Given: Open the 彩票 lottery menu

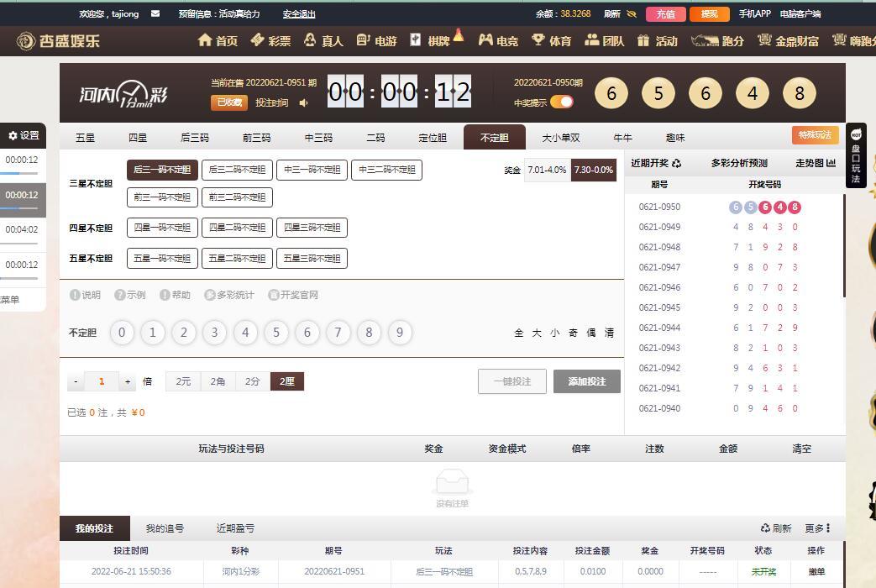Looking at the screenshot, I should pyautogui.click(x=271, y=40).
